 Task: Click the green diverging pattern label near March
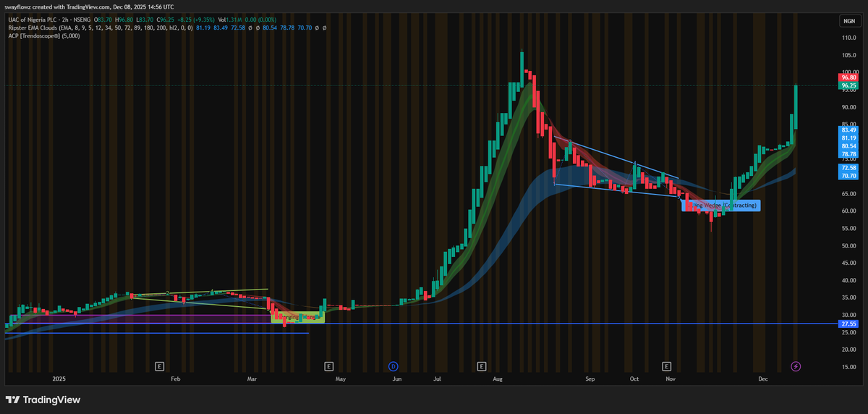click(297, 317)
